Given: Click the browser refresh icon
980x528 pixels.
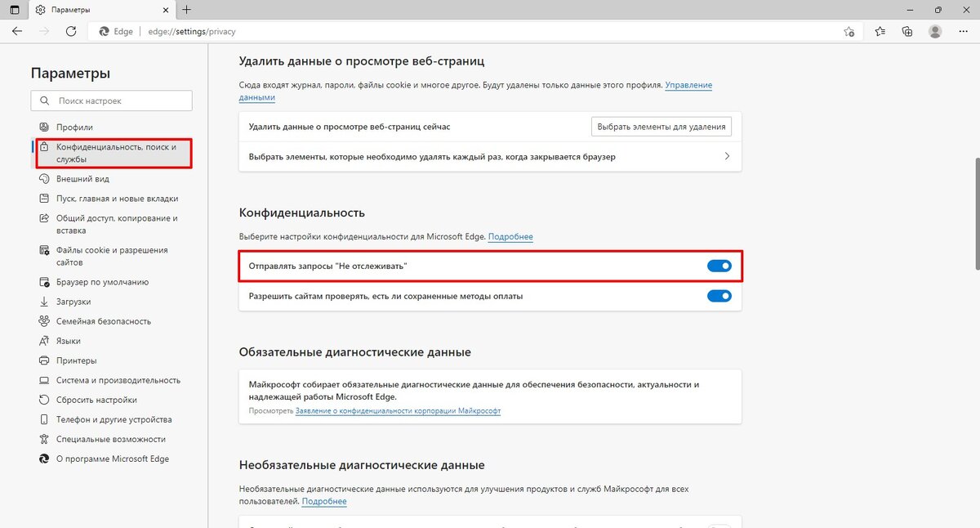Looking at the screenshot, I should point(71,32).
